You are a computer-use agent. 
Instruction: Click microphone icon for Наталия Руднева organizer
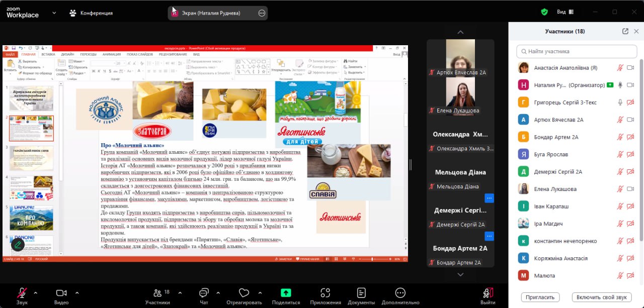621,85
